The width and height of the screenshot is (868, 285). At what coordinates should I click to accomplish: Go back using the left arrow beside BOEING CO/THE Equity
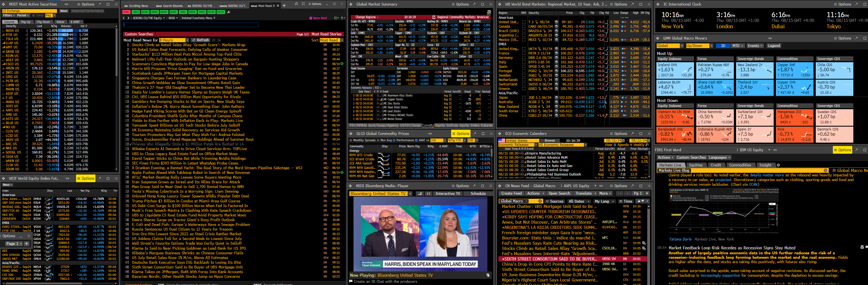124,18
